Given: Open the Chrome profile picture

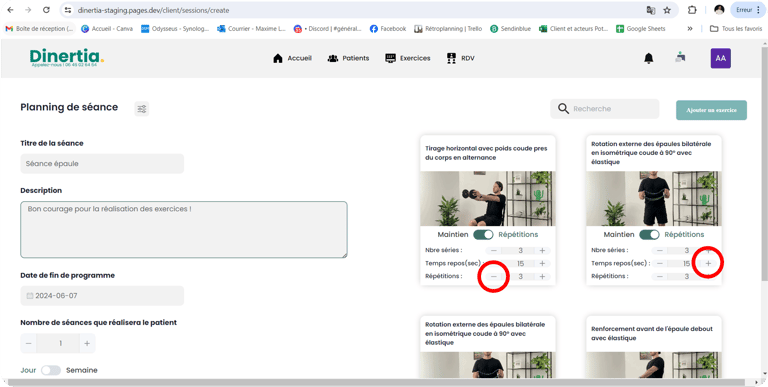Looking at the screenshot, I should 719,10.
